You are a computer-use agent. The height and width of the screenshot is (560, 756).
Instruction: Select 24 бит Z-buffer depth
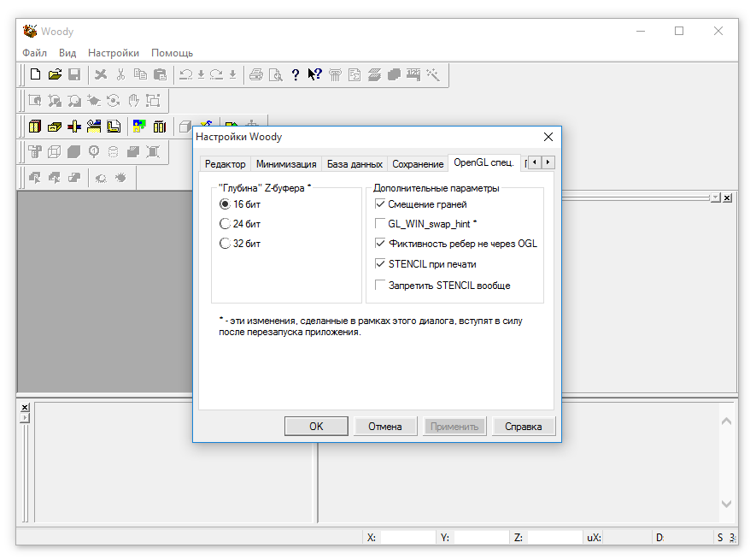click(x=240, y=224)
